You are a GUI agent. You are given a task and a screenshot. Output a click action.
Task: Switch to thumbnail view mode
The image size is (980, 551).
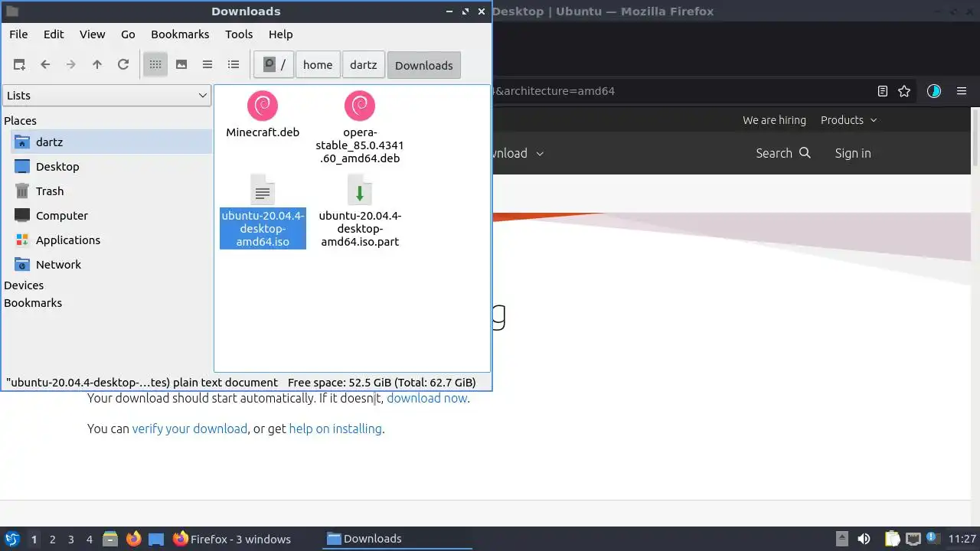181,65
